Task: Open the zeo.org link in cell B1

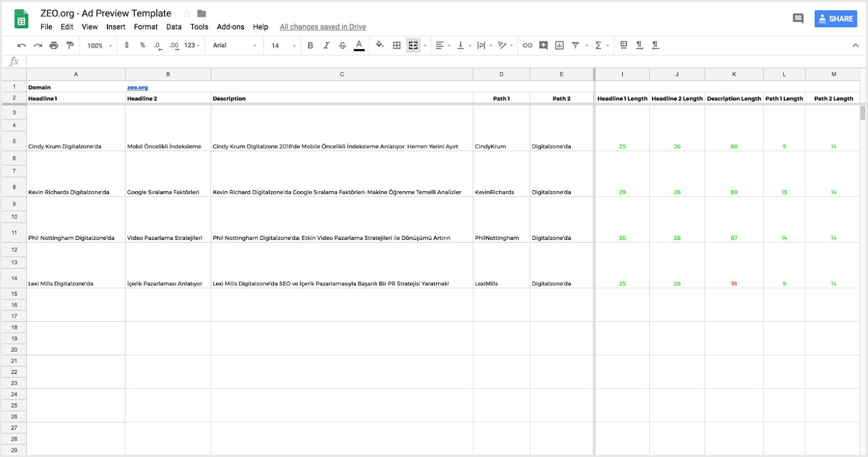Action: (x=137, y=87)
